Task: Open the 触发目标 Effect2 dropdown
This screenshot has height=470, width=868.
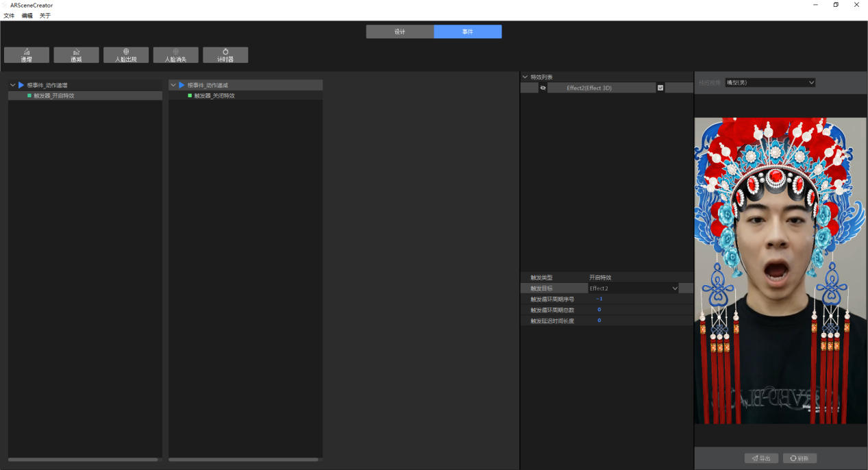Action: 634,288
